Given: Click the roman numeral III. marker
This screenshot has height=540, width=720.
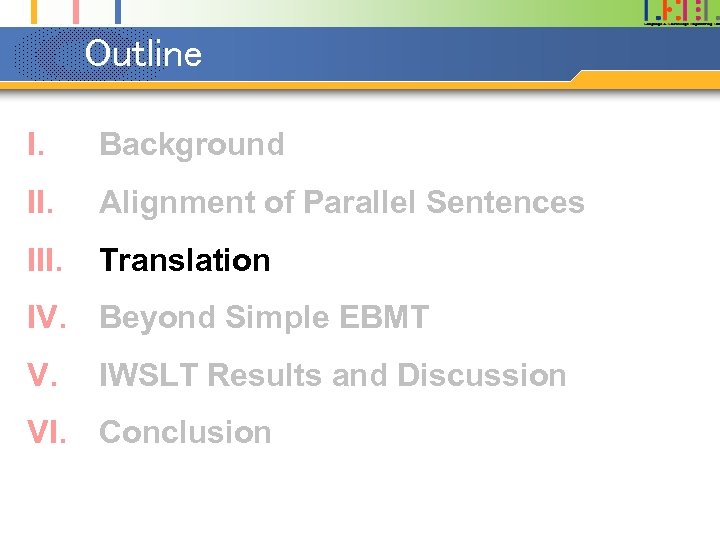Looking at the screenshot, I should click(x=46, y=261).
